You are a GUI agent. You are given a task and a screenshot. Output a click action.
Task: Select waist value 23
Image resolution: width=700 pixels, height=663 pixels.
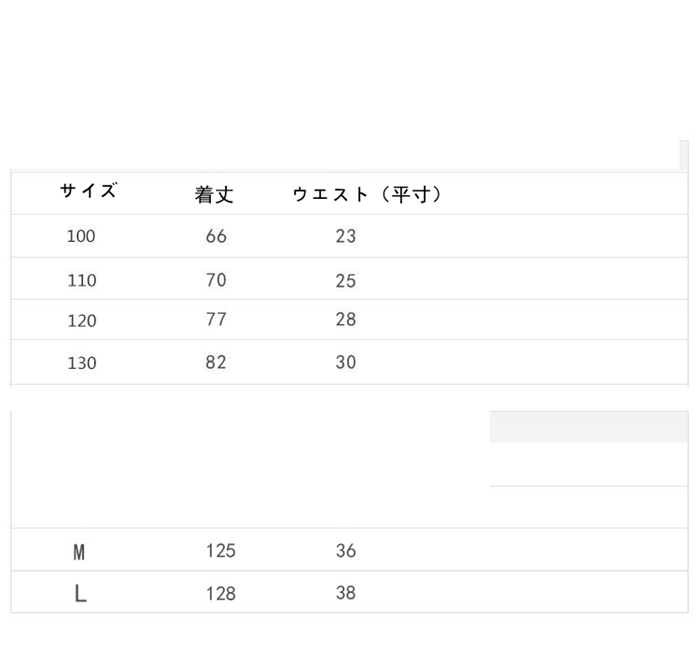346,237
